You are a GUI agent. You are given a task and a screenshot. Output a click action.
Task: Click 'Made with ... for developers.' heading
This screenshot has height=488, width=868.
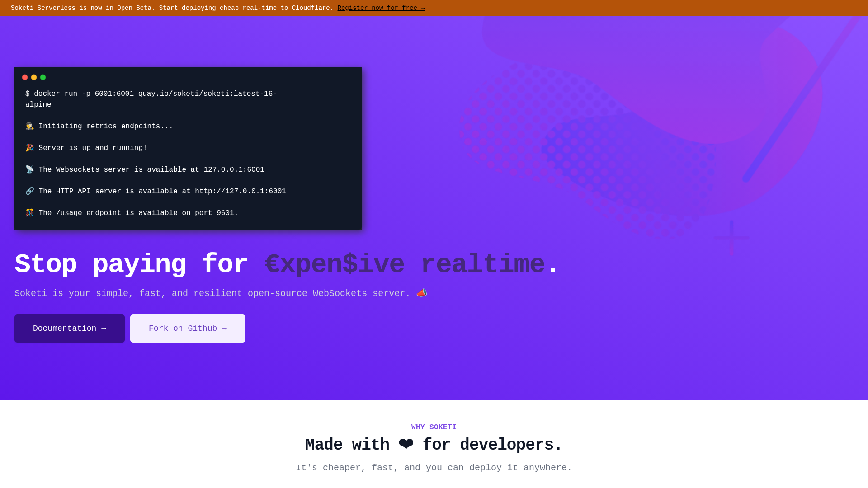click(434, 445)
